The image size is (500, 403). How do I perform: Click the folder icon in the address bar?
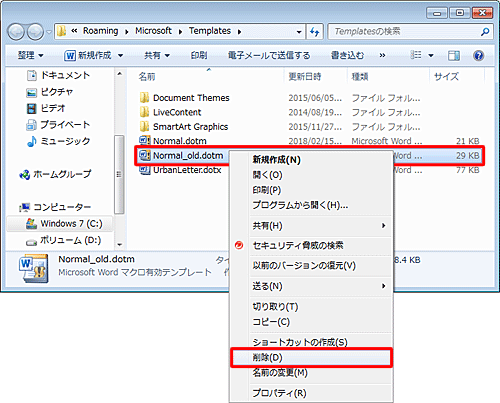[61, 31]
